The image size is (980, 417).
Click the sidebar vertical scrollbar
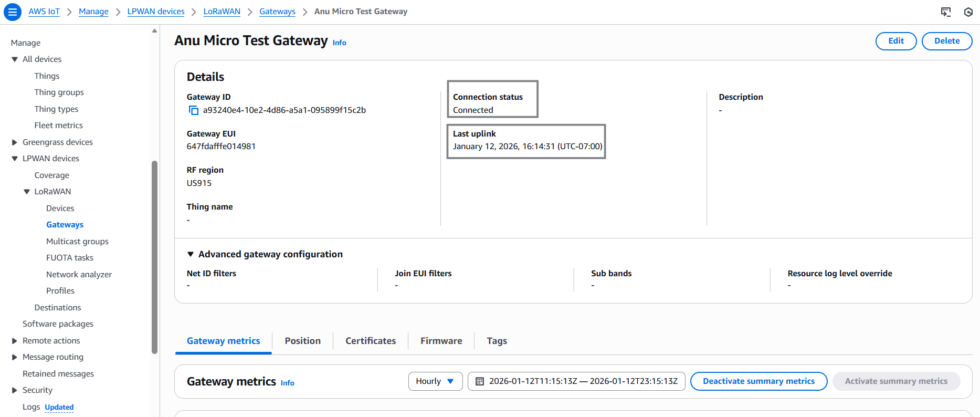coord(154,257)
